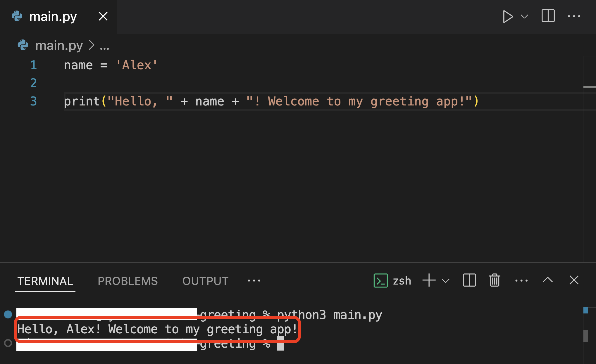Screen dimensions: 596x364
Task: Switch to the TERMINAL panel tab
Action: [x=45, y=281]
